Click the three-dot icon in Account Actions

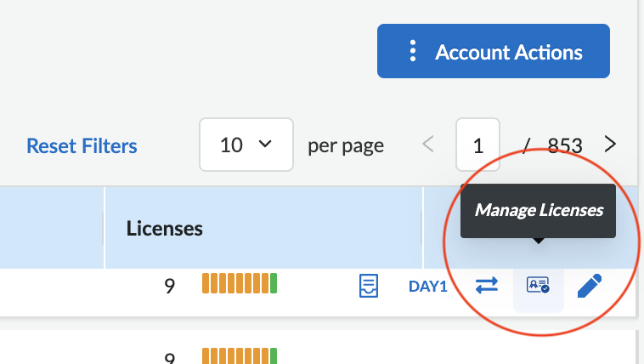[x=413, y=52]
